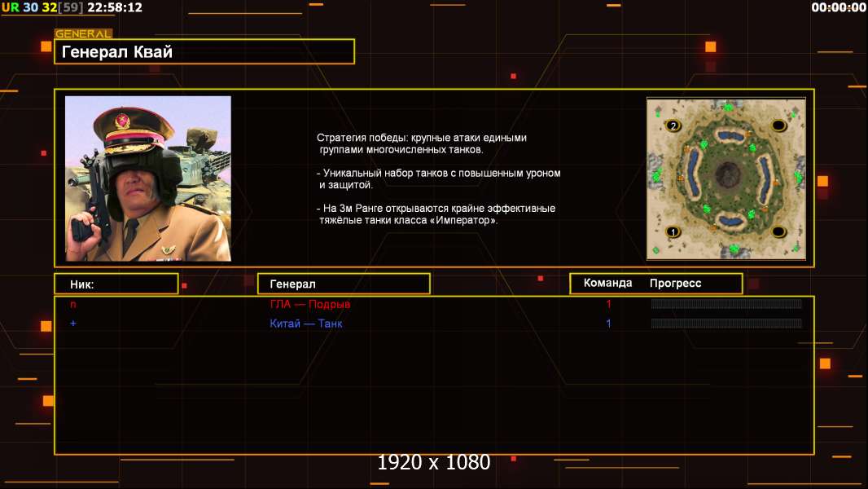Click the blue player's nickname +
The image size is (868, 489).
click(73, 323)
